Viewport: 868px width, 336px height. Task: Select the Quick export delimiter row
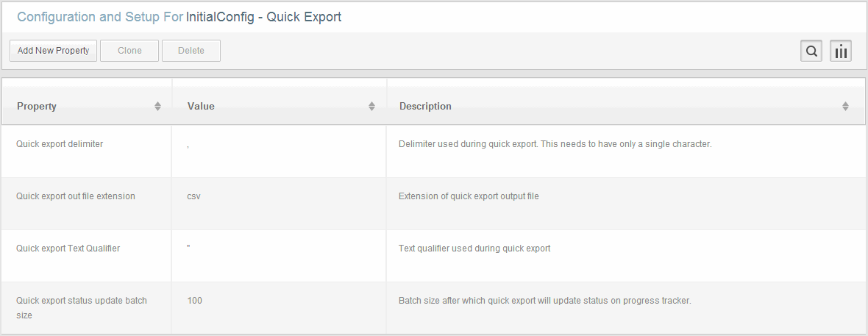tap(433, 151)
